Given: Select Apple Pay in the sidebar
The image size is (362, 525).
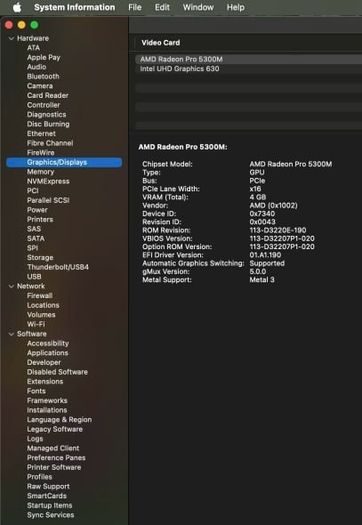Looking at the screenshot, I should 44,57.
